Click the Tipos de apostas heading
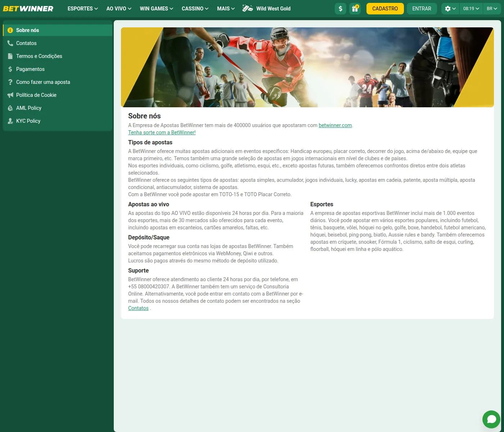The image size is (504, 432). (150, 143)
